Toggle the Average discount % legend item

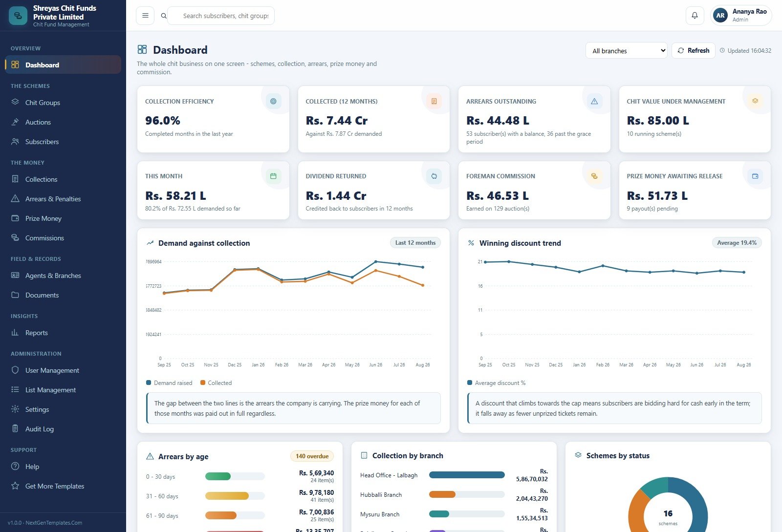click(x=497, y=383)
